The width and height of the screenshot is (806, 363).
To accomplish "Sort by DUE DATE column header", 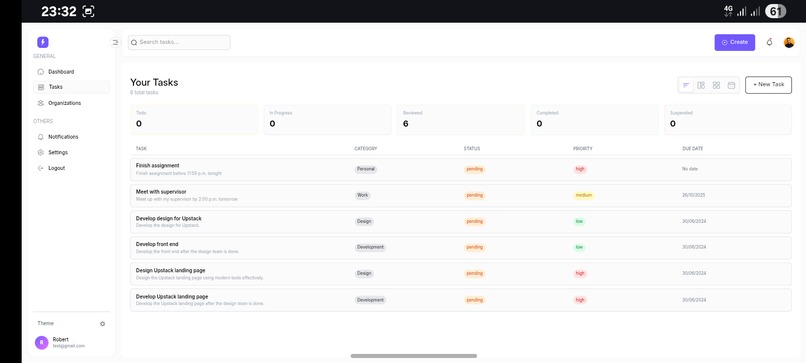I will point(692,149).
